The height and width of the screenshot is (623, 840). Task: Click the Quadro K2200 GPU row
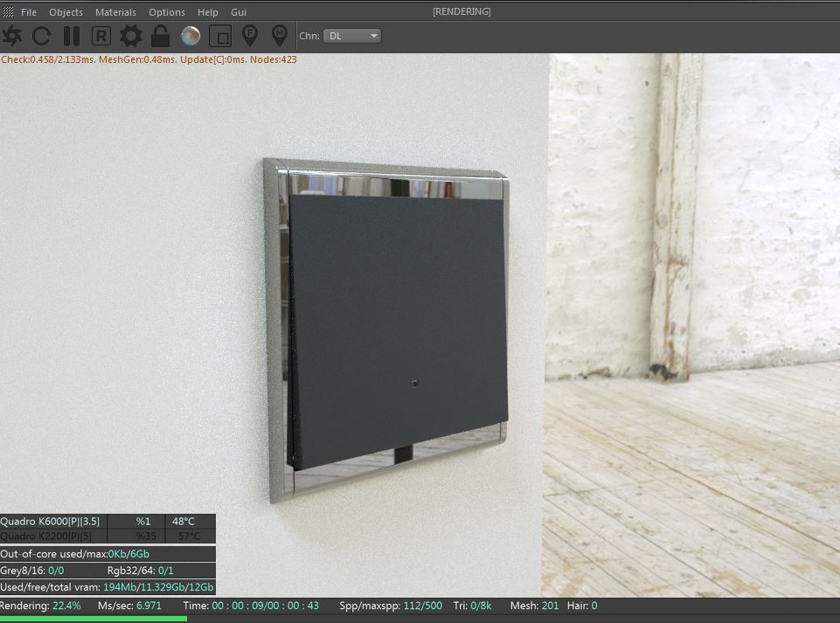(108, 536)
